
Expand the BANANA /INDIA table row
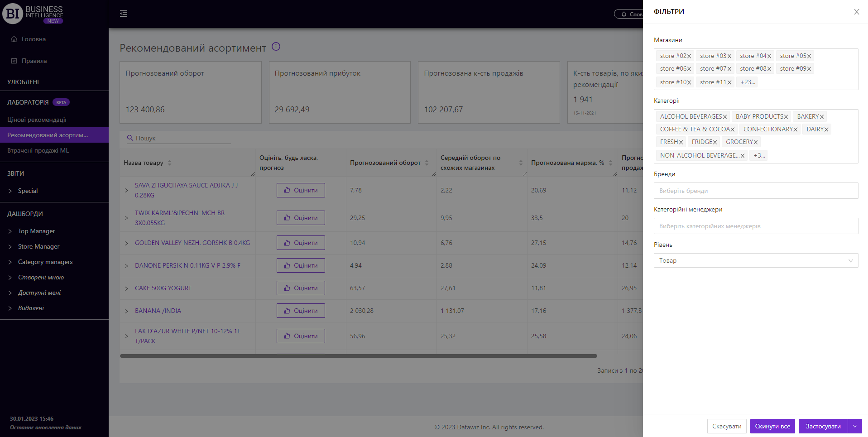tap(127, 311)
